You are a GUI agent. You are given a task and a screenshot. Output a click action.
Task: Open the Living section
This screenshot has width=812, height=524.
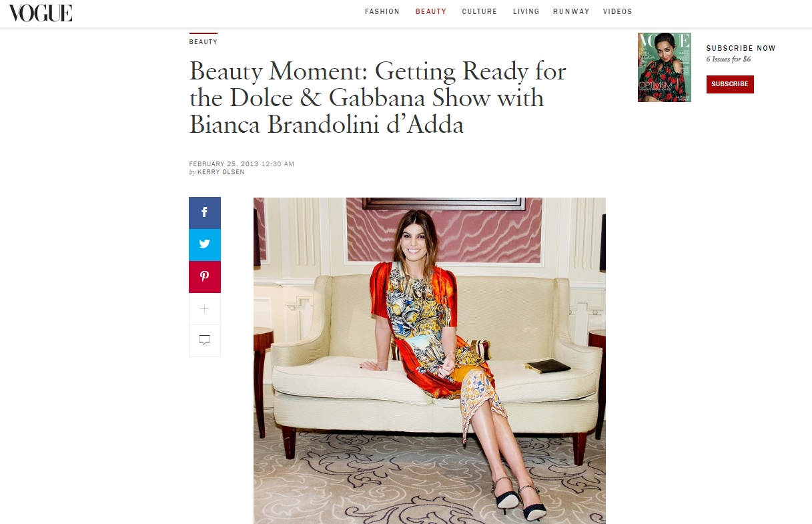click(x=525, y=12)
